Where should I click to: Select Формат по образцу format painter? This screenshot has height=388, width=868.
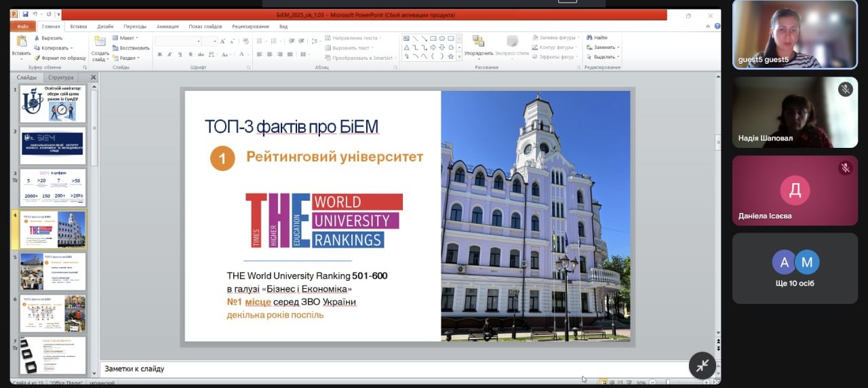(x=60, y=58)
